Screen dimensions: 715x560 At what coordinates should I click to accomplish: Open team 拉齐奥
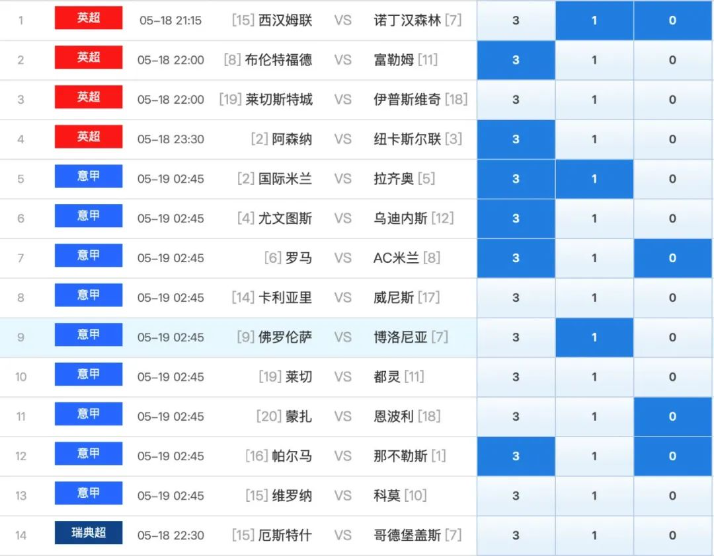click(394, 179)
